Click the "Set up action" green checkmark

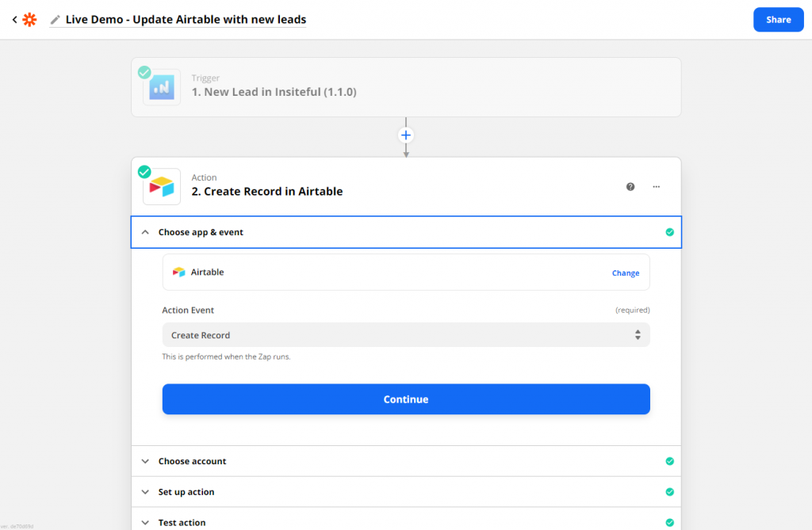tap(669, 492)
